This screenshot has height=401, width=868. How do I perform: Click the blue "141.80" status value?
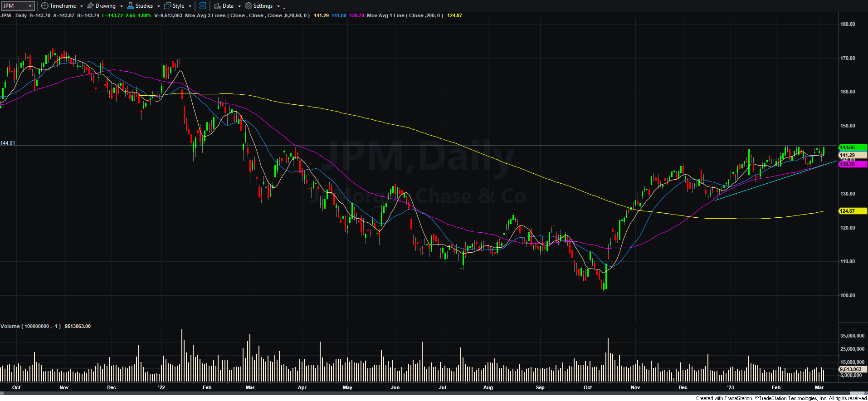[x=339, y=15]
